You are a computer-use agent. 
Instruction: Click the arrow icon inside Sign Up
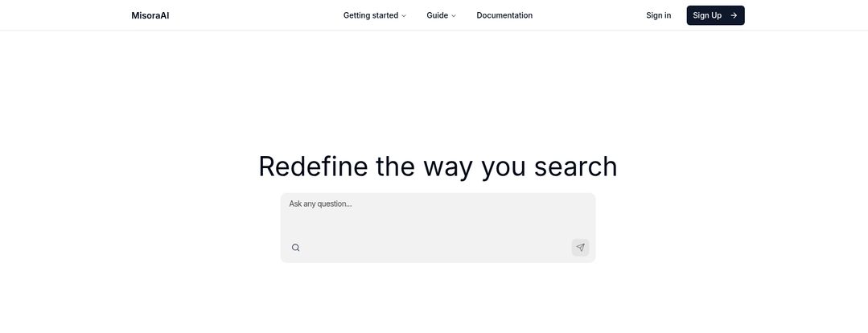(x=734, y=15)
